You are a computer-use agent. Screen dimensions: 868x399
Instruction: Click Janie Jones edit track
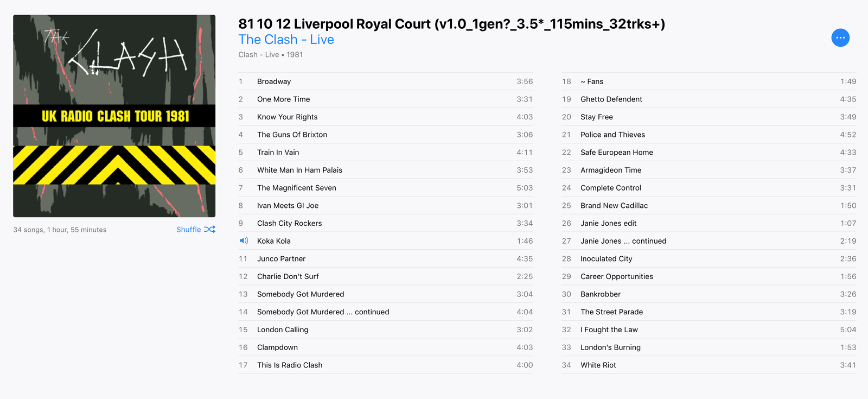click(x=608, y=223)
